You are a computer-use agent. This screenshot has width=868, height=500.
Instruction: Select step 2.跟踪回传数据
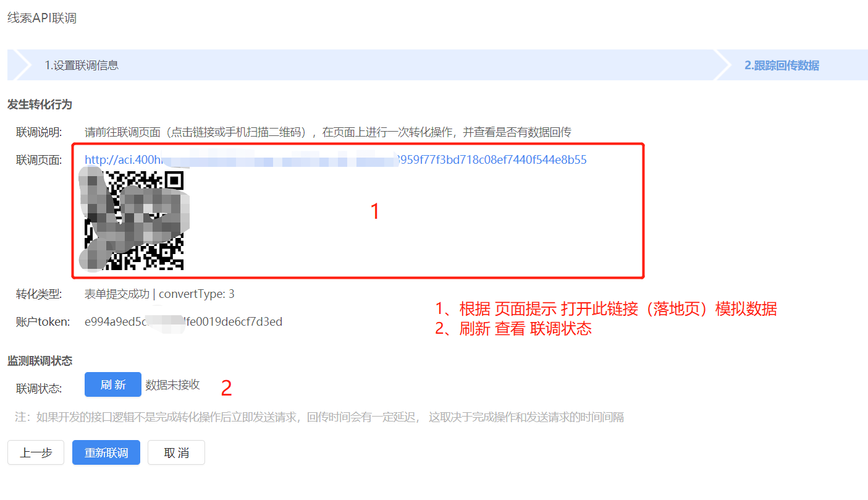[782, 65]
